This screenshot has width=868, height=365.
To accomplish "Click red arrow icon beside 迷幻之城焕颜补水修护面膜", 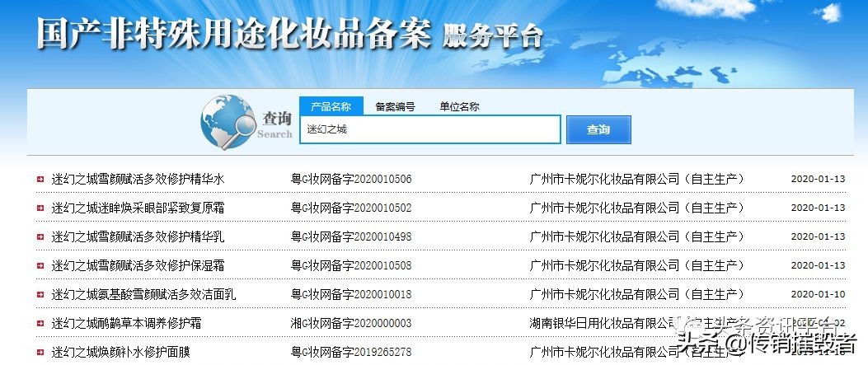I will [x=40, y=352].
